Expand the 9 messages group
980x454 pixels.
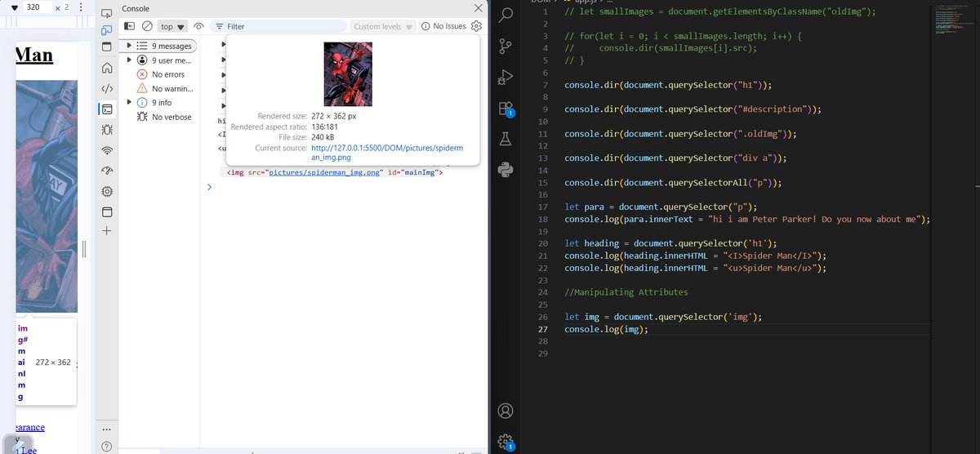(x=129, y=46)
